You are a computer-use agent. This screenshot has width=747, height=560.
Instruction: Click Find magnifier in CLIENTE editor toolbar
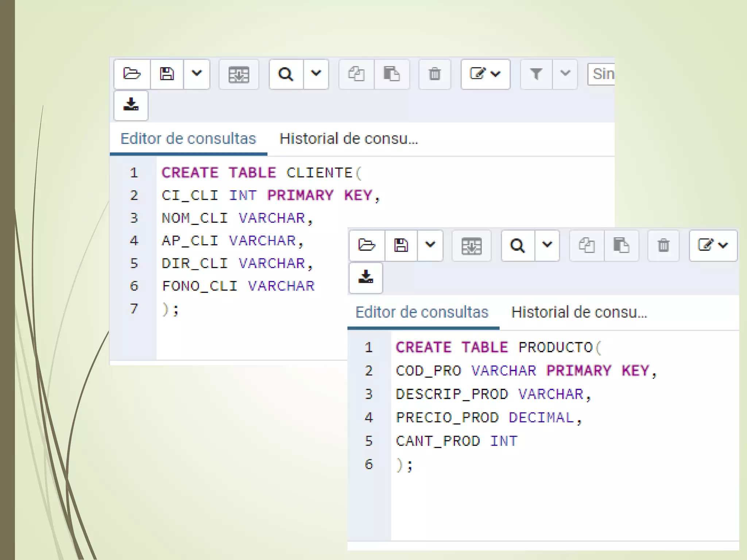point(286,74)
